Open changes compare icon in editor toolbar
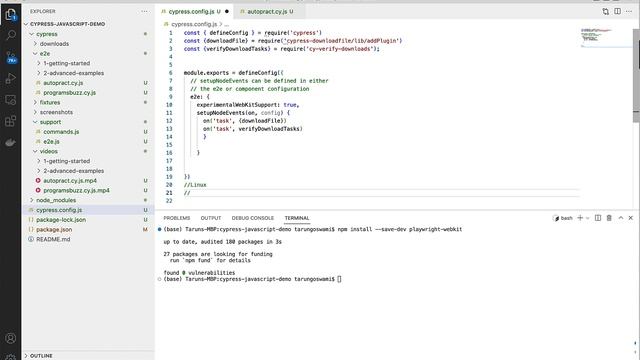 [606, 11]
